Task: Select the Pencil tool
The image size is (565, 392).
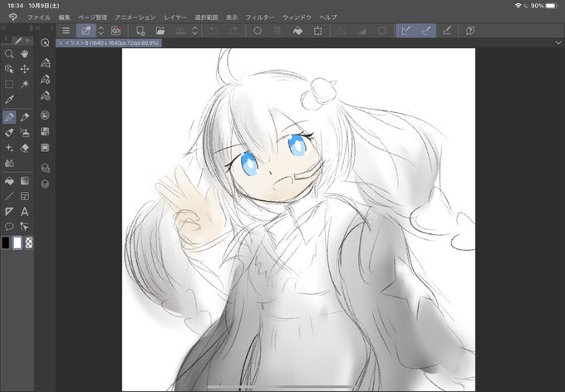Action: click(24, 117)
